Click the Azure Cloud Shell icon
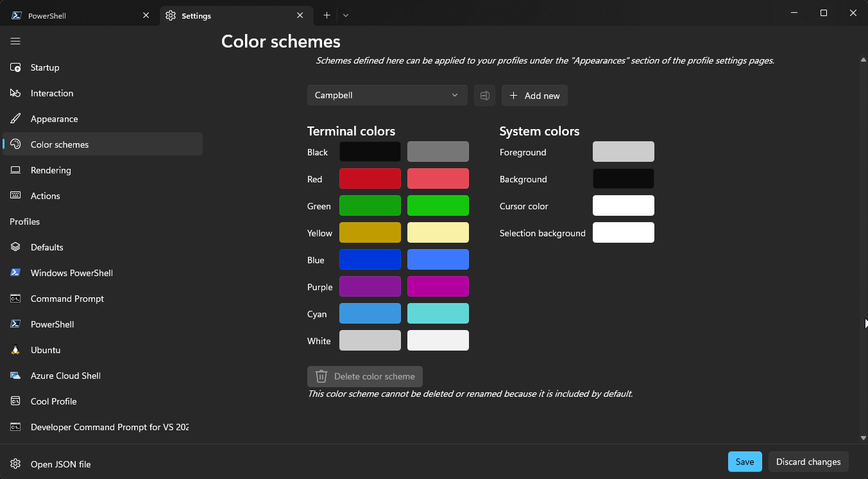Image resolution: width=868 pixels, height=479 pixels. (16, 376)
